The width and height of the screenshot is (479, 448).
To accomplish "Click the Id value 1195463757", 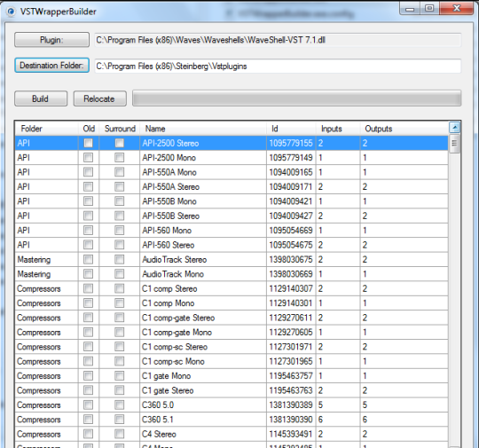I will tap(291, 375).
